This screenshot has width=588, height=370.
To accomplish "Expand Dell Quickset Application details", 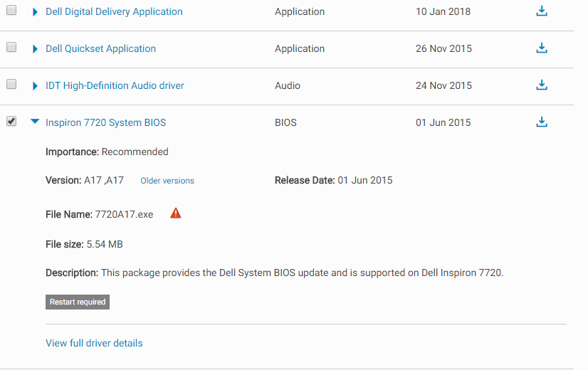I will pyautogui.click(x=35, y=49).
